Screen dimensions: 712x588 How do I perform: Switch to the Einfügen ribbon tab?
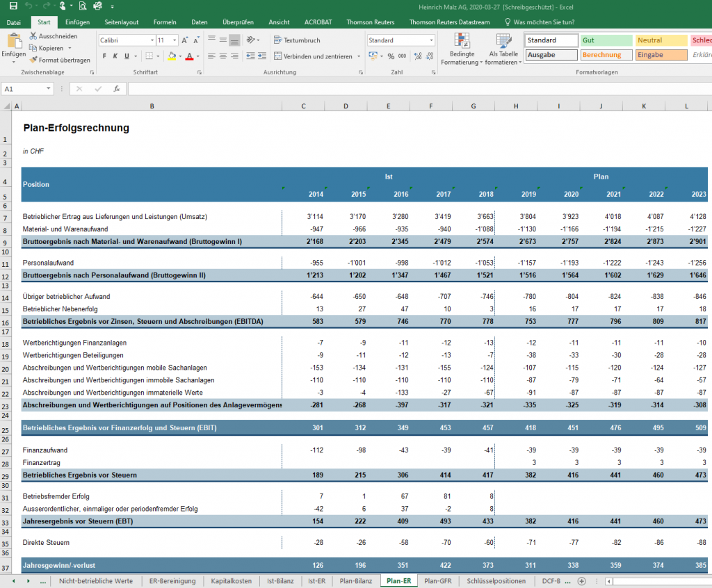77,22
